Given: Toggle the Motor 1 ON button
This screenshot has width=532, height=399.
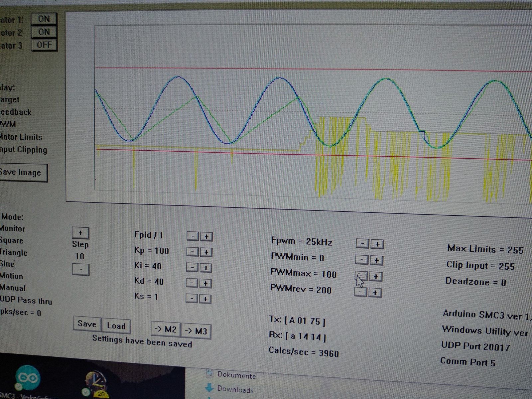Looking at the screenshot, I should [x=44, y=19].
